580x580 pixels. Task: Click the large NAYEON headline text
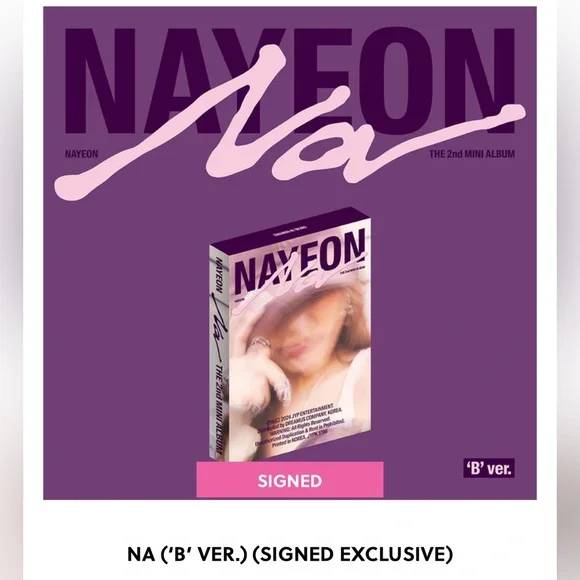290,81
